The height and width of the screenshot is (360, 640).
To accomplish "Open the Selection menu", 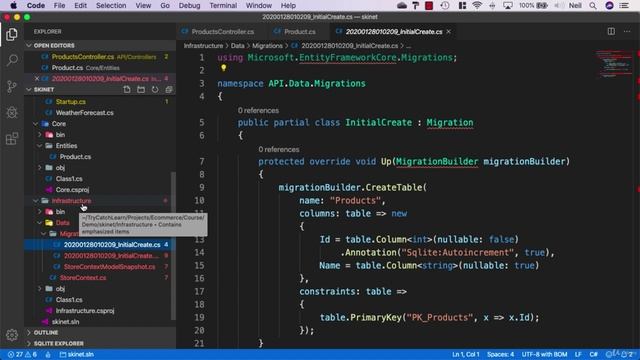I will [111, 5].
